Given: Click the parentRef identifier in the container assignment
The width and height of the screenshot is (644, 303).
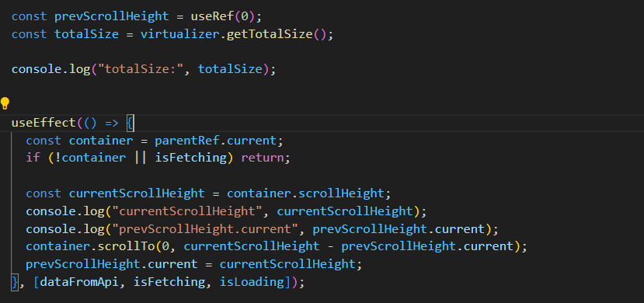Looking at the screenshot, I should pos(187,141).
